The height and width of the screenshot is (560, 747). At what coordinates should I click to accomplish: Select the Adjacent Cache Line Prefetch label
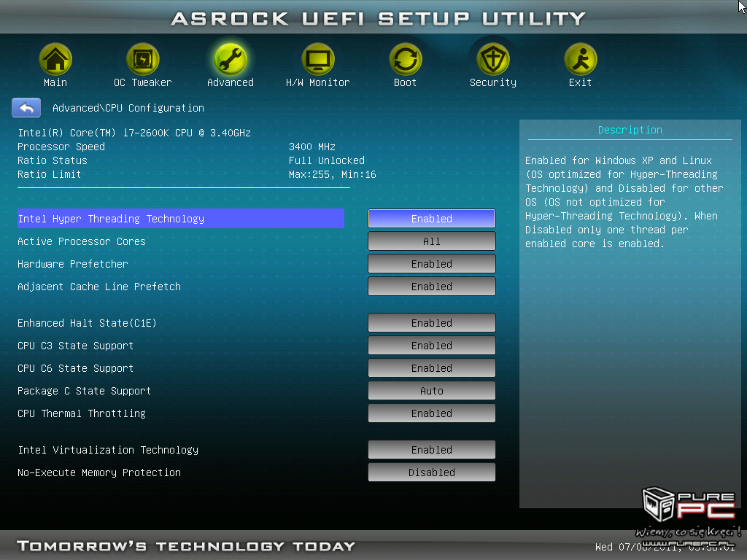click(99, 287)
